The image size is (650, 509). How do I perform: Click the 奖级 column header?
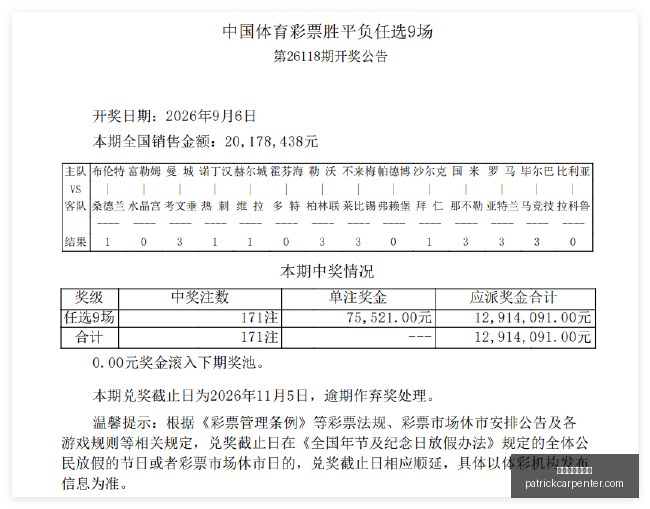(x=89, y=297)
